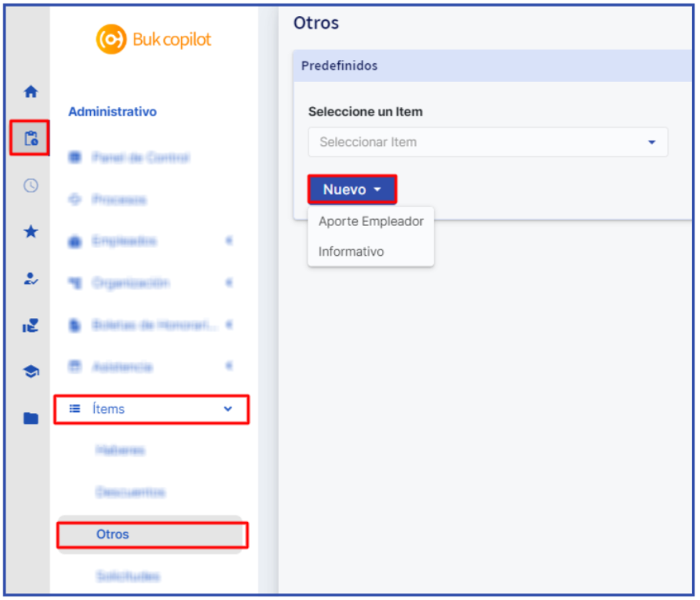Select the hand holding person icon
700x600 pixels.
(x=31, y=326)
